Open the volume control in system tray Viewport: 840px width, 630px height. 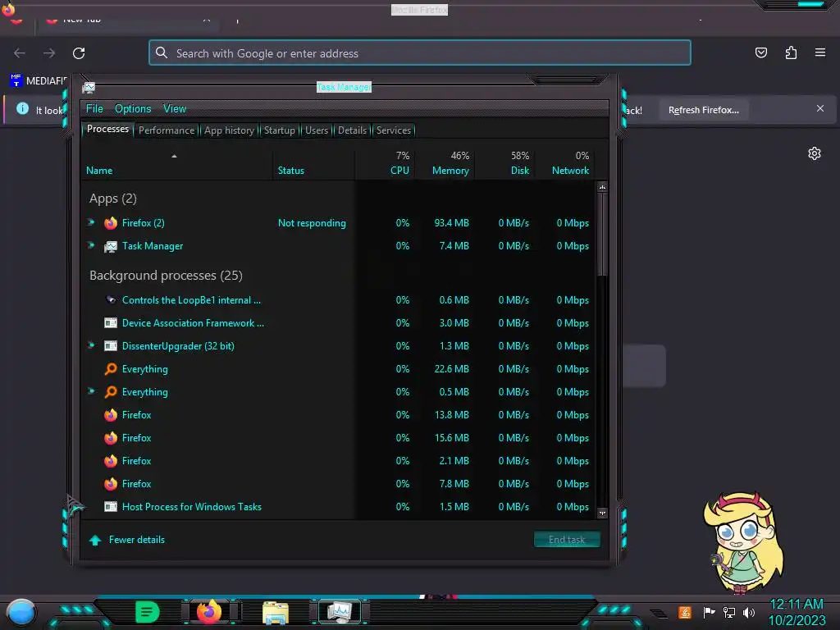749,612
